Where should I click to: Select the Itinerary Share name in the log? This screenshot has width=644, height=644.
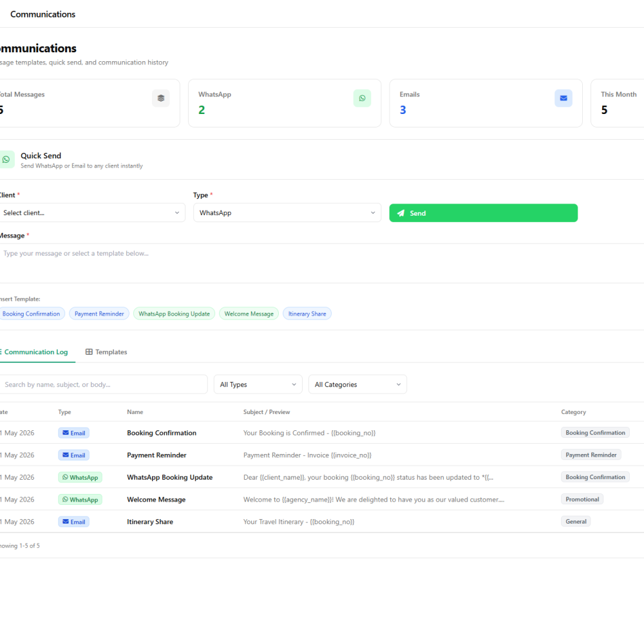(x=150, y=522)
